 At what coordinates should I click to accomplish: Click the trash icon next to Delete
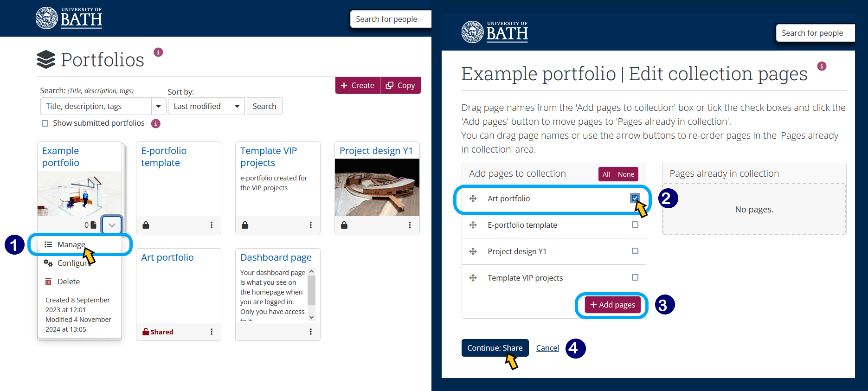click(48, 281)
